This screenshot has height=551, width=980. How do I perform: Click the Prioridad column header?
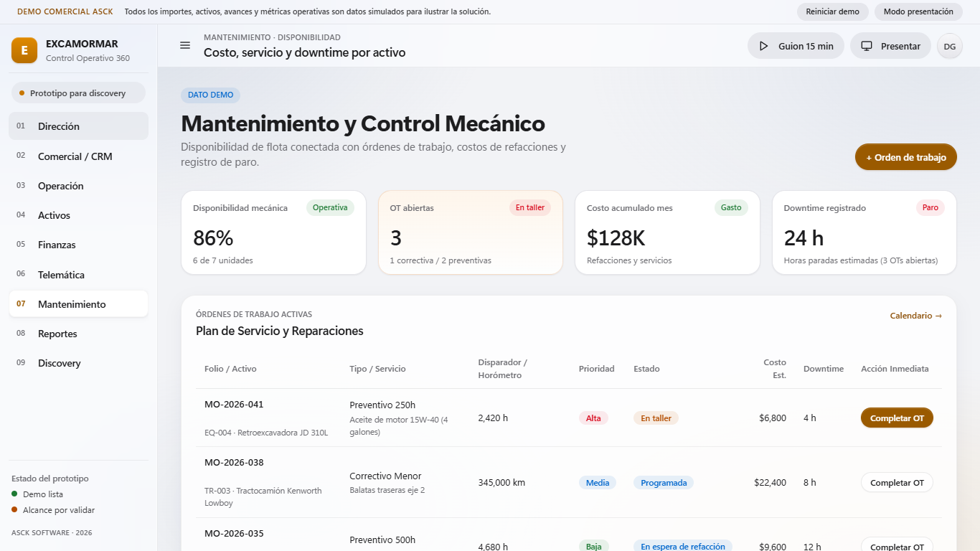(x=597, y=369)
